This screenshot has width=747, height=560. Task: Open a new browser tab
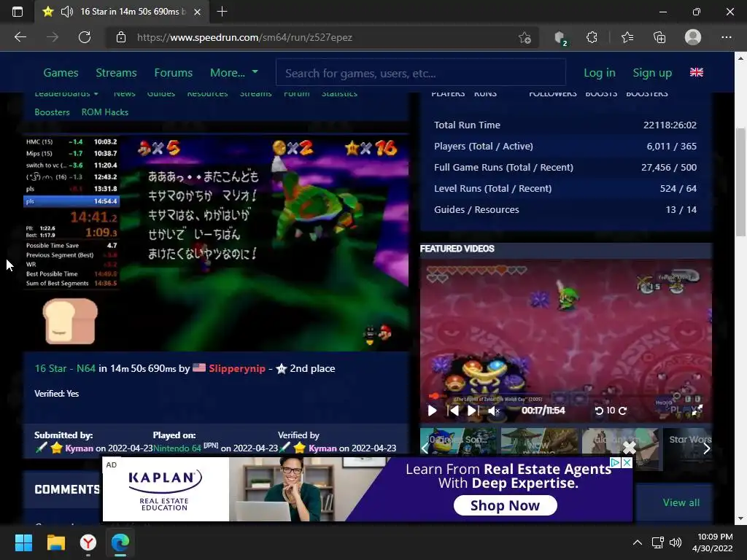222,12
